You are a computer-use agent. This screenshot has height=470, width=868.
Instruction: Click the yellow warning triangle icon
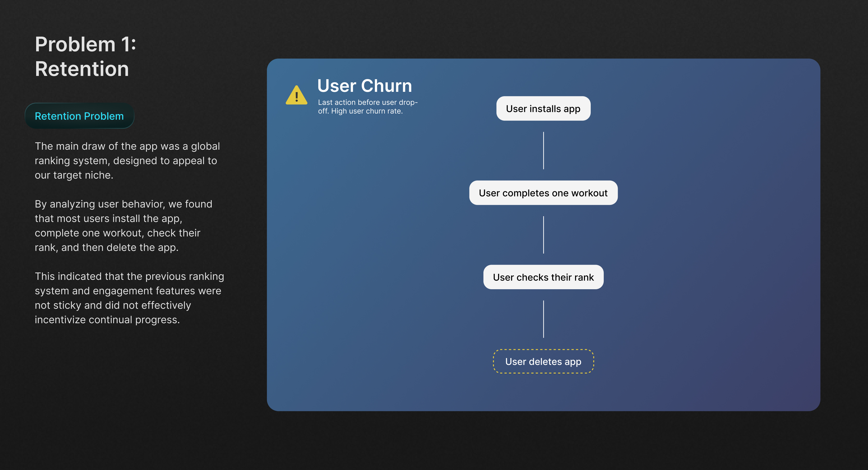(296, 96)
